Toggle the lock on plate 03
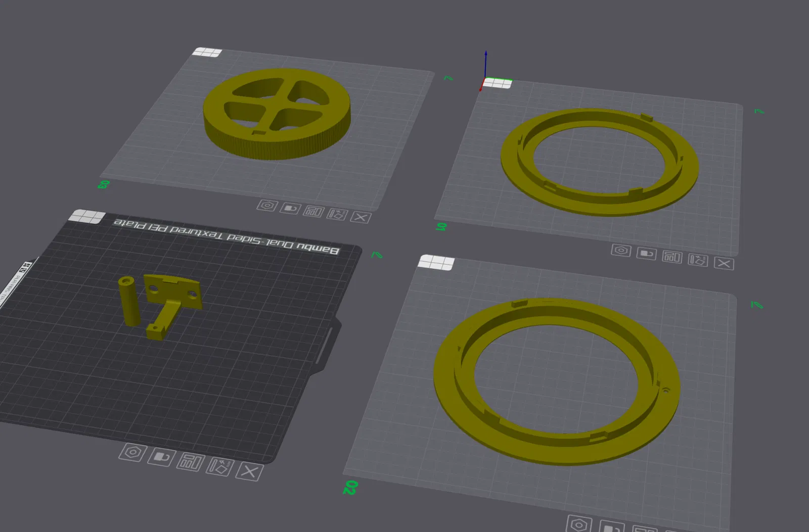Image resolution: width=809 pixels, height=532 pixels. (x=290, y=208)
